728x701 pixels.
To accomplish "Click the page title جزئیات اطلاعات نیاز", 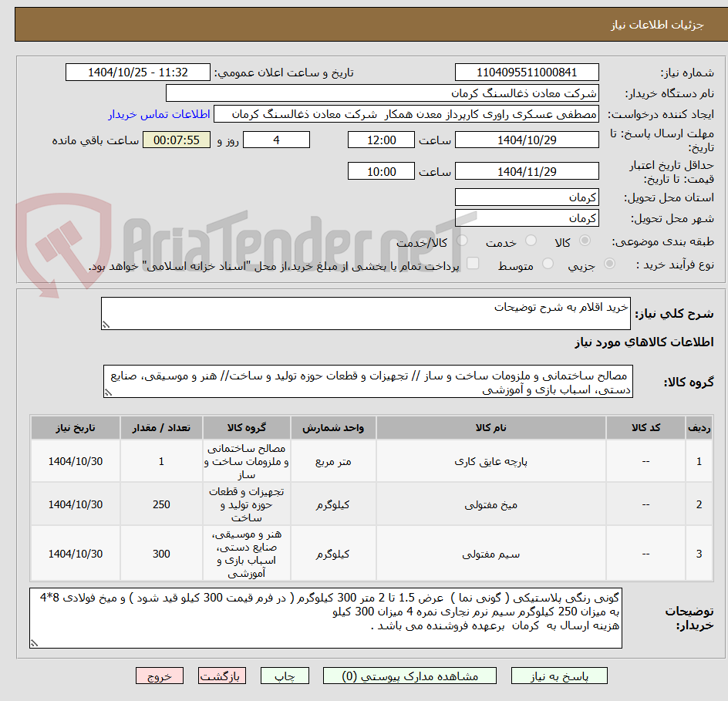I will [x=657, y=25].
